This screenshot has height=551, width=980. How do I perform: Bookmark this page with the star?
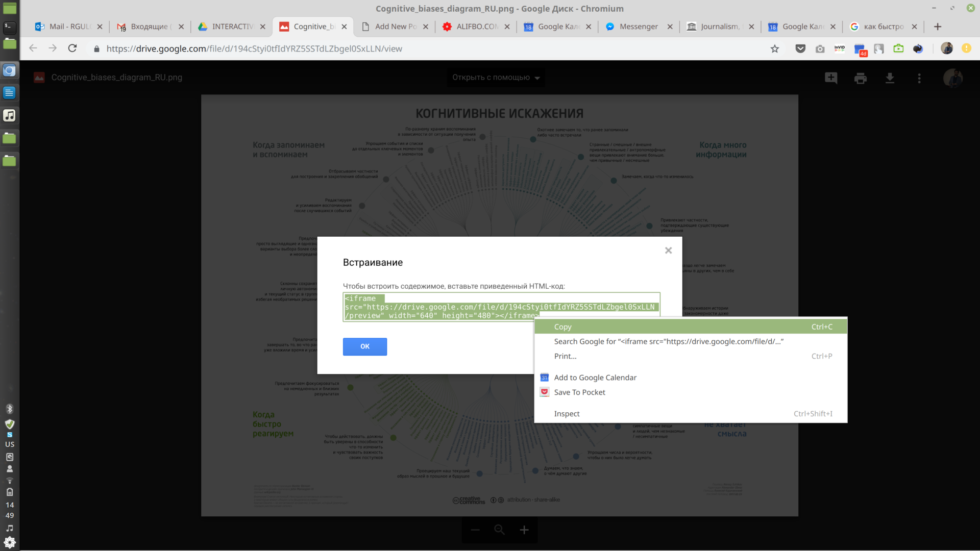point(775,48)
